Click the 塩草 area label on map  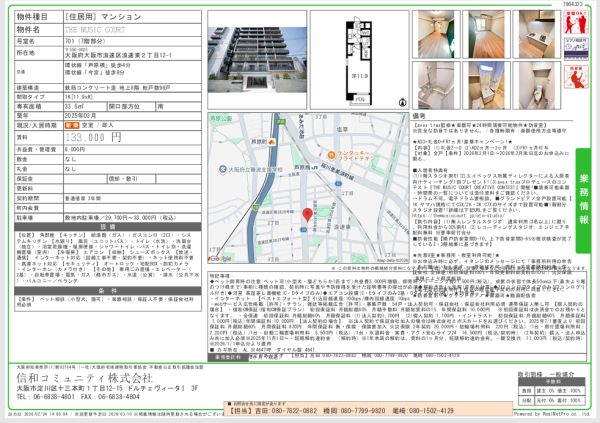tap(342, 130)
